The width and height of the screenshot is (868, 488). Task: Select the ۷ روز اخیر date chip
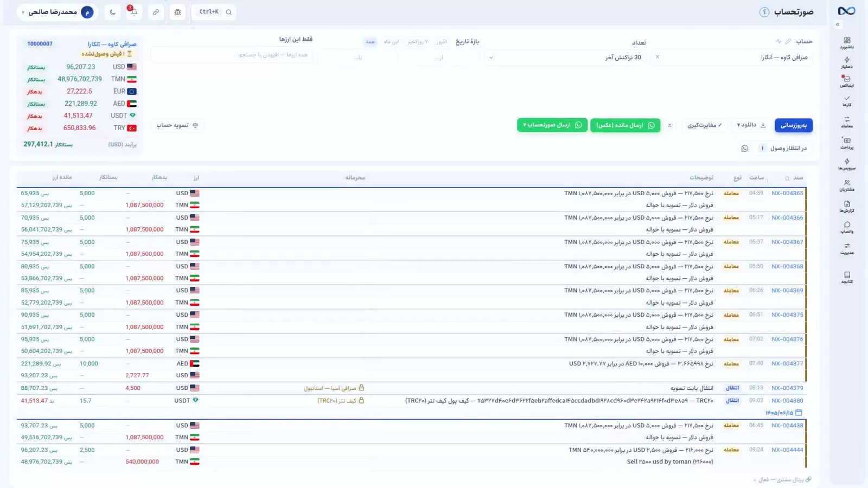pos(418,42)
